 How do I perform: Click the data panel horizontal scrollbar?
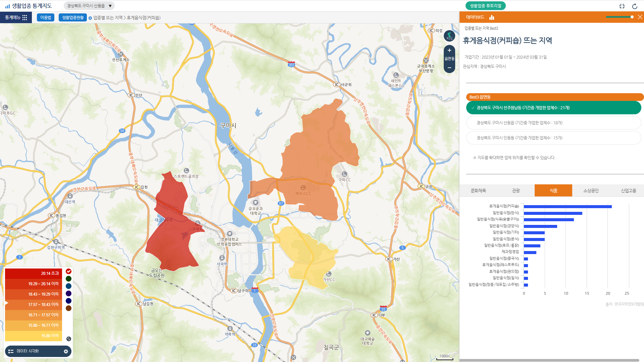[x=549, y=360]
